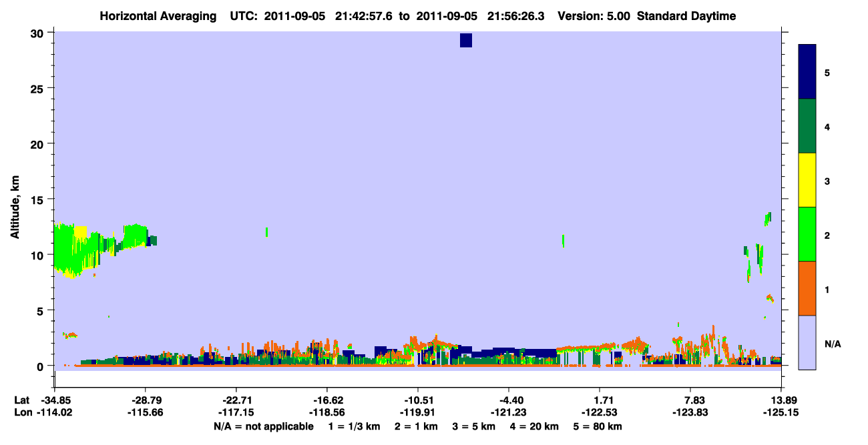Click the 25 tick label on the altitude axis
This screenshot has height=445, width=868.
pyautogui.click(x=39, y=89)
